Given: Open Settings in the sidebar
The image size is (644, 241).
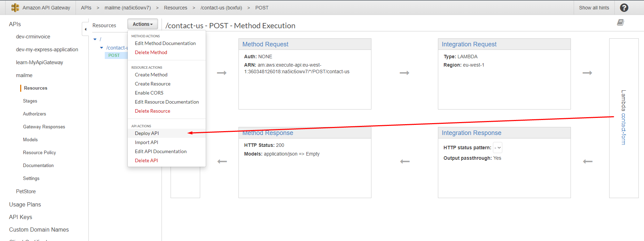Looking at the screenshot, I should point(31,179).
